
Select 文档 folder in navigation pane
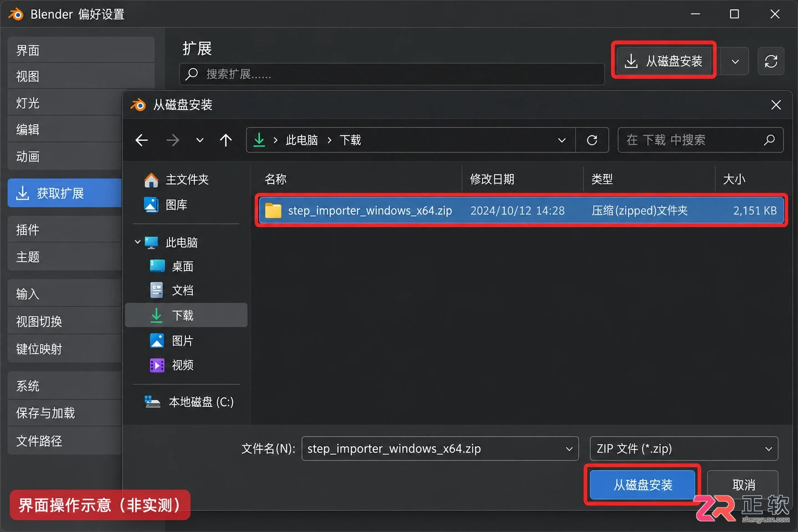pyautogui.click(x=172, y=290)
